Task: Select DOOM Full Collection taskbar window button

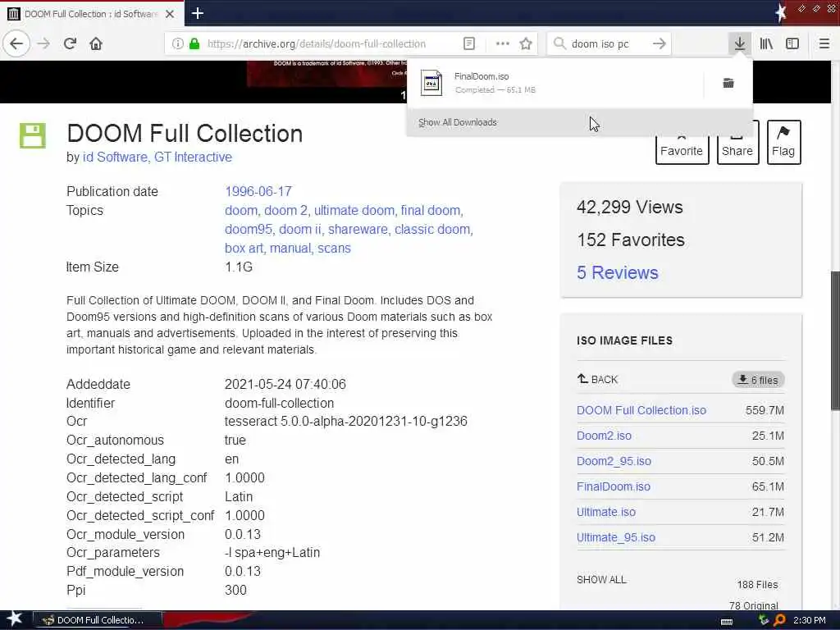Action: point(97,620)
